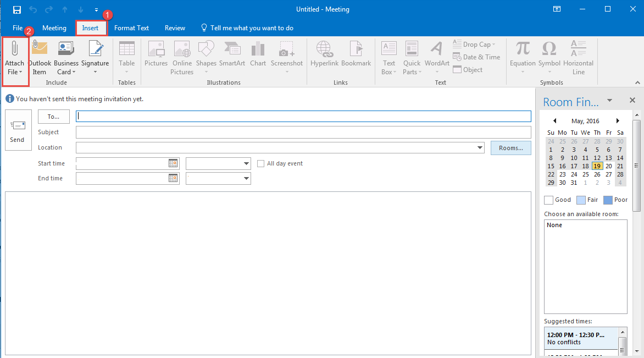Switch to the Format Text tab
The image size is (644, 358).
click(x=131, y=28)
